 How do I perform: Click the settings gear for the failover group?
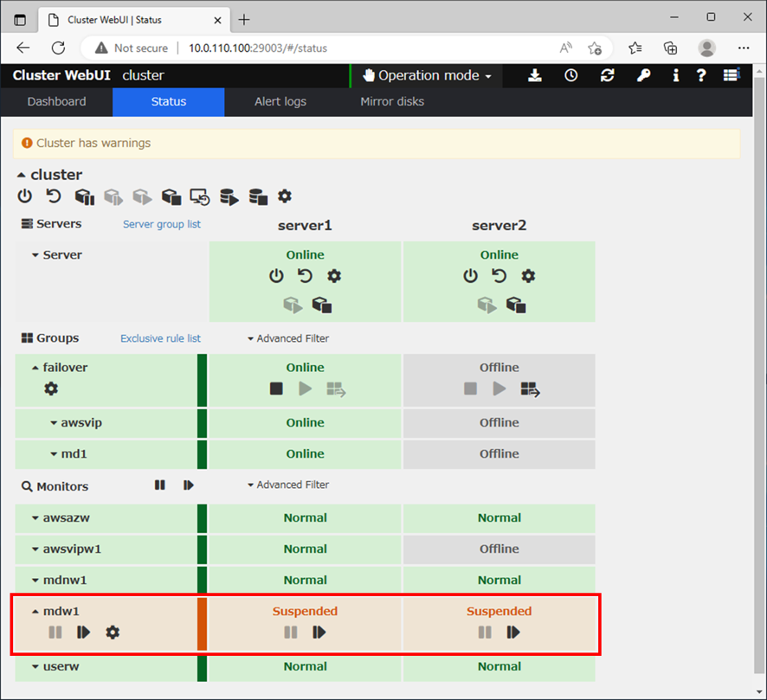50,389
